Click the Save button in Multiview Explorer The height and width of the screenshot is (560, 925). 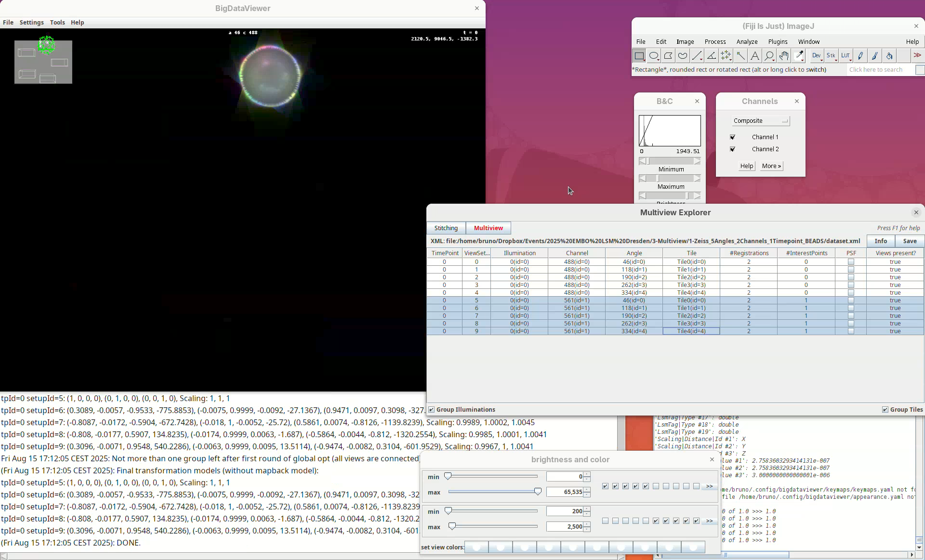click(x=910, y=241)
